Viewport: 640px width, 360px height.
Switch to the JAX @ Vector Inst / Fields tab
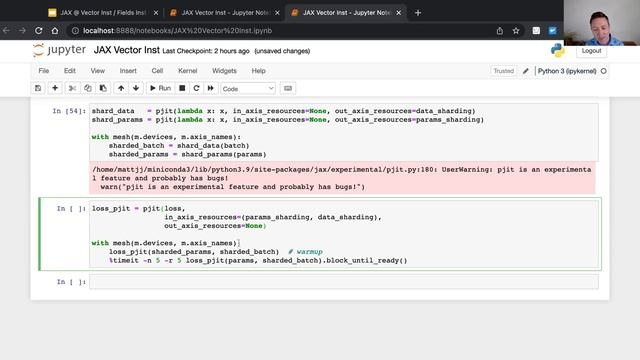tap(103, 13)
